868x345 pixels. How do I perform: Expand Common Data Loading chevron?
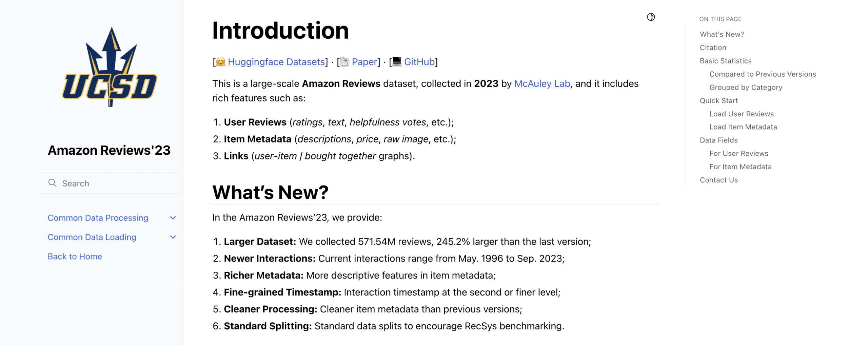173,237
